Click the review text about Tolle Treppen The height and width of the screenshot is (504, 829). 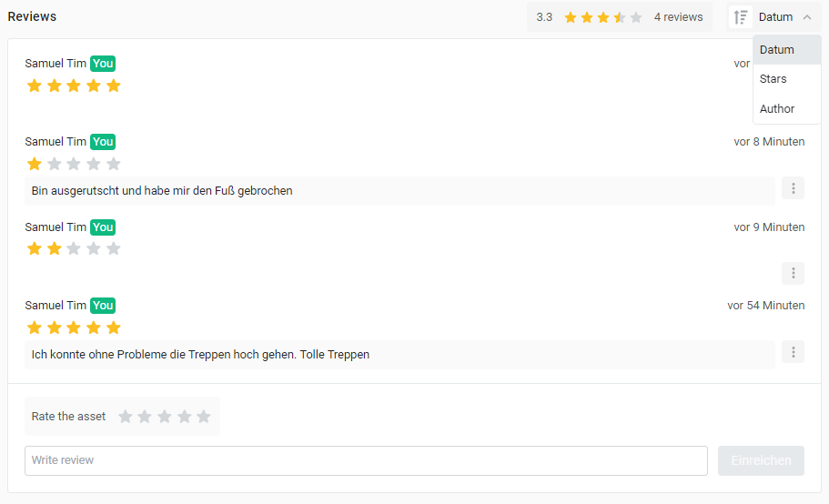200,355
